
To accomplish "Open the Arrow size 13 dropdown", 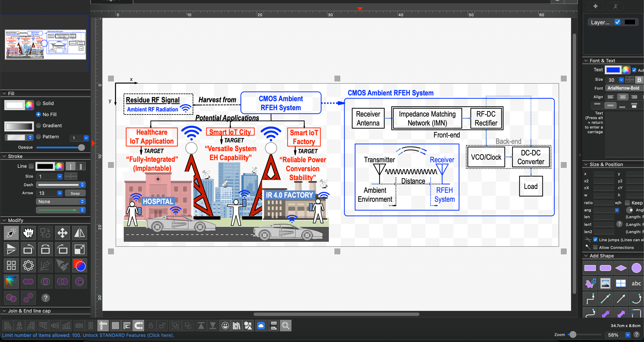I will click(60, 193).
